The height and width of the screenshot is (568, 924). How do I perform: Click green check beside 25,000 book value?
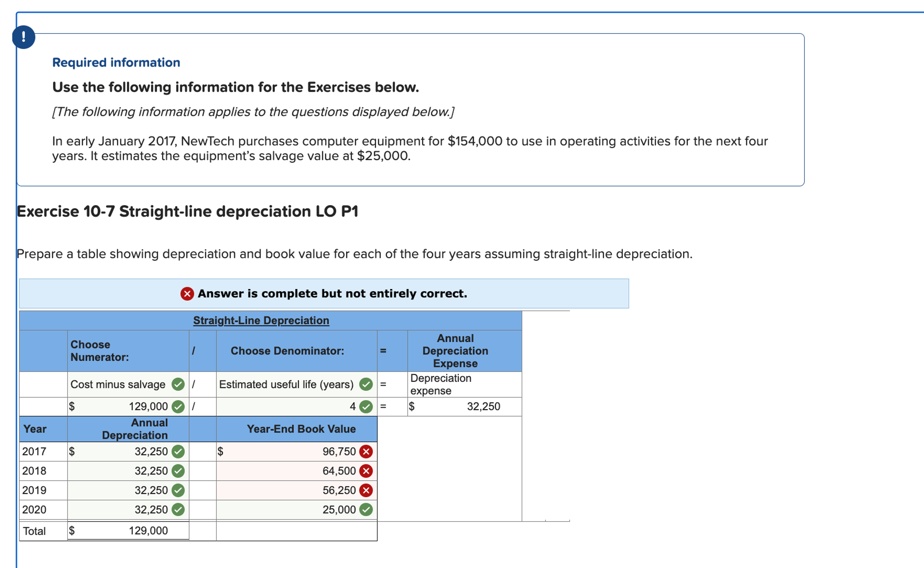click(366, 510)
